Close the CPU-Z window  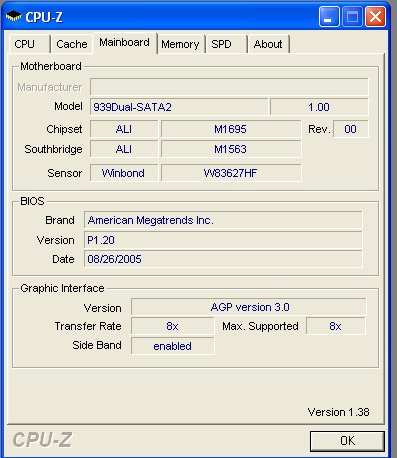tap(375, 17)
